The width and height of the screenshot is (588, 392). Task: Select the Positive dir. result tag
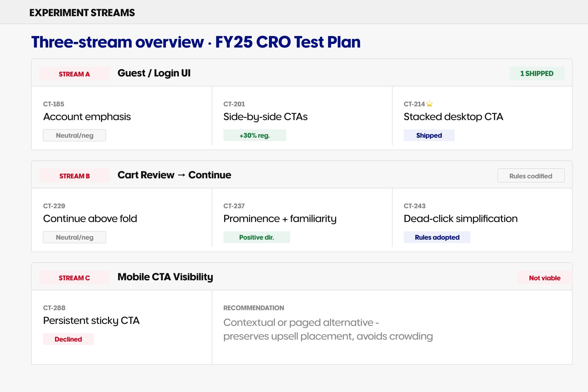(257, 237)
